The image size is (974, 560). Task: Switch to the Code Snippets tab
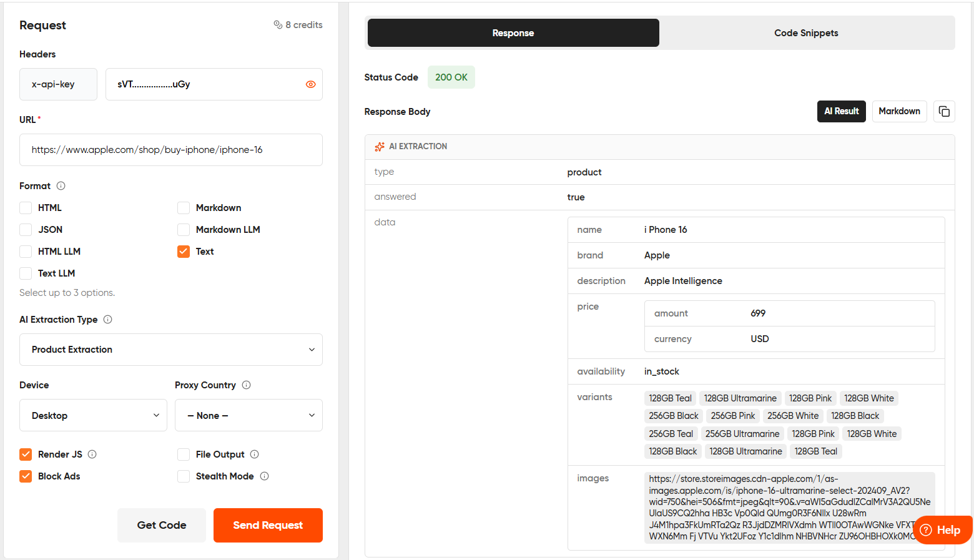(806, 33)
